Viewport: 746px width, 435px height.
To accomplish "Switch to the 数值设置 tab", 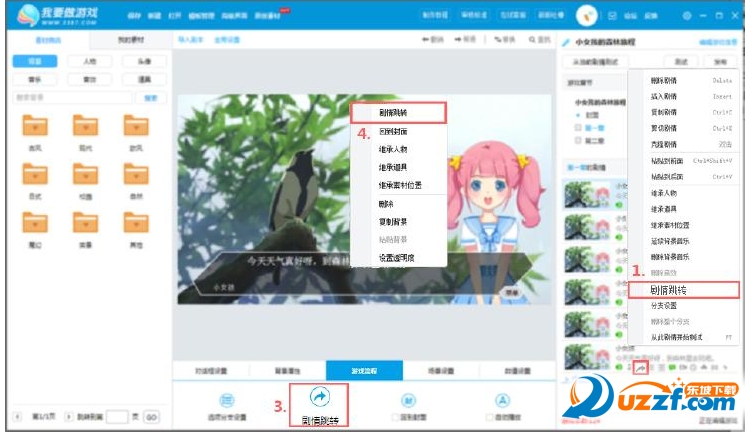I will click(518, 371).
